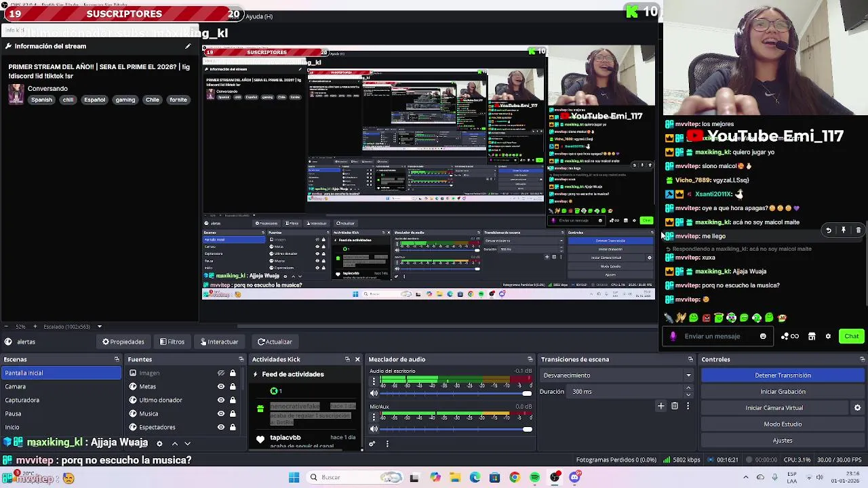868x488 pixels.
Task: Open the chat shop icon
Action: pyautogui.click(x=812, y=336)
